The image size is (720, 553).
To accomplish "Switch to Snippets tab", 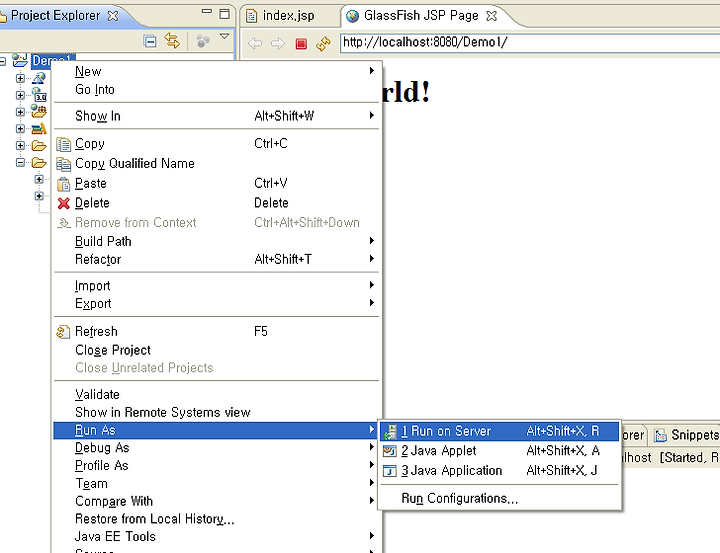I will point(686,435).
